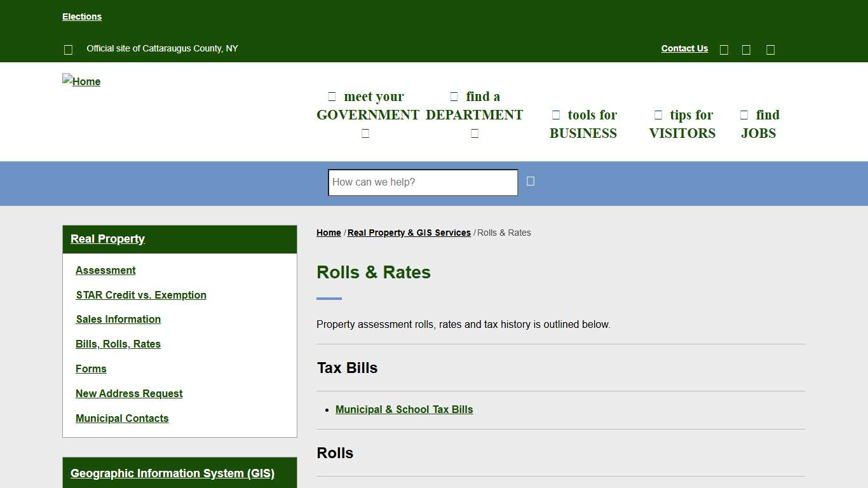Click the third social media icon in header
This screenshot has height=488, width=868.
[770, 49]
